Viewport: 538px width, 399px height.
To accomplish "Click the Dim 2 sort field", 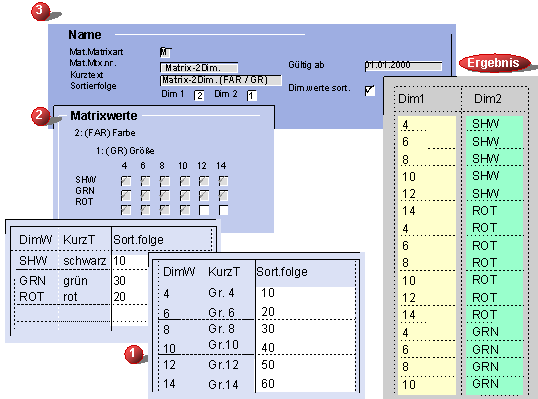I will click(252, 96).
